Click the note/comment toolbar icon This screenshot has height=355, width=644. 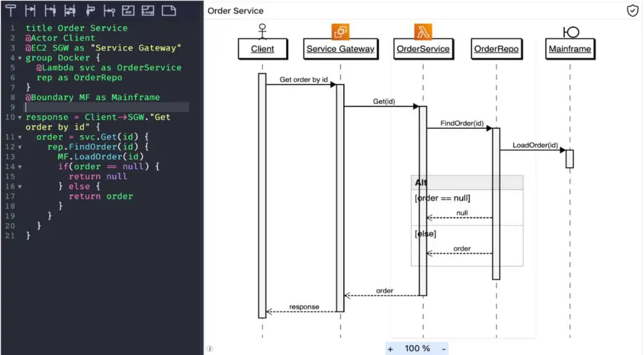[168, 11]
